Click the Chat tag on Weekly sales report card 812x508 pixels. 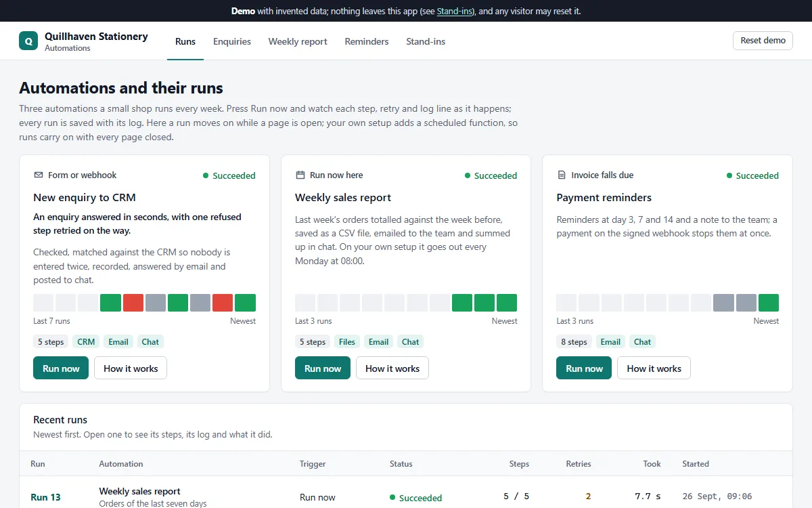(411, 342)
